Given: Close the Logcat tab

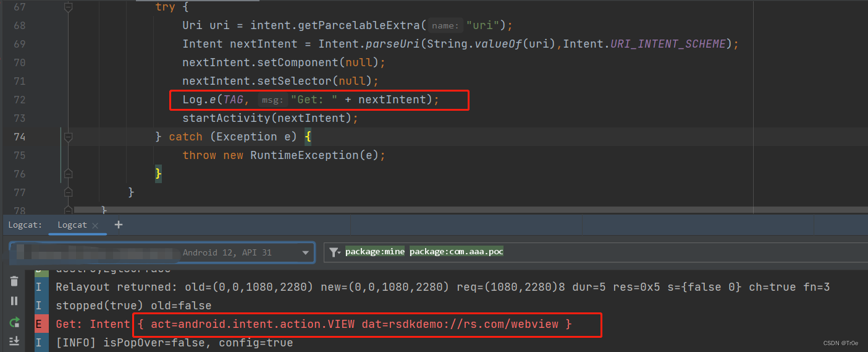Looking at the screenshot, I should pos(96,226).
